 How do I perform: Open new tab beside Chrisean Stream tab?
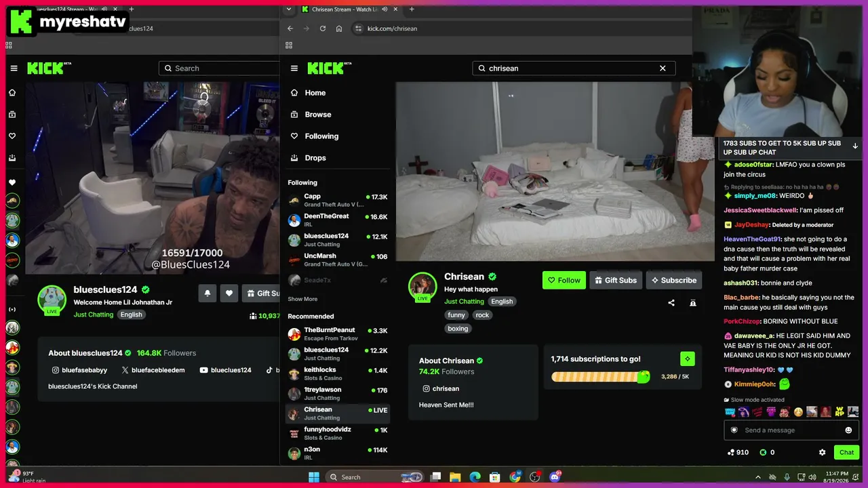coord(412,9)
